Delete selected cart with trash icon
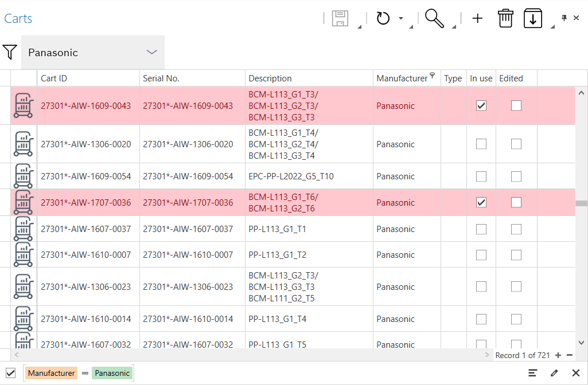 pos(505,18)
